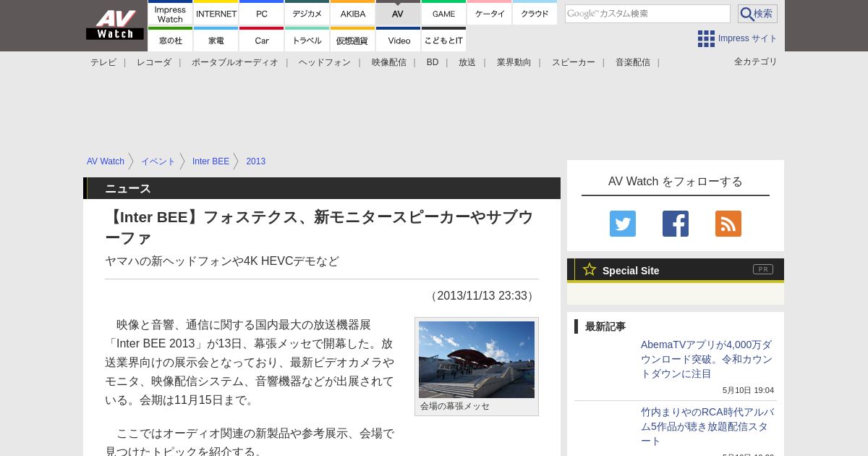Open the 竹内まりや RCA albums article

pyautogui.click(x=707, y=426)
